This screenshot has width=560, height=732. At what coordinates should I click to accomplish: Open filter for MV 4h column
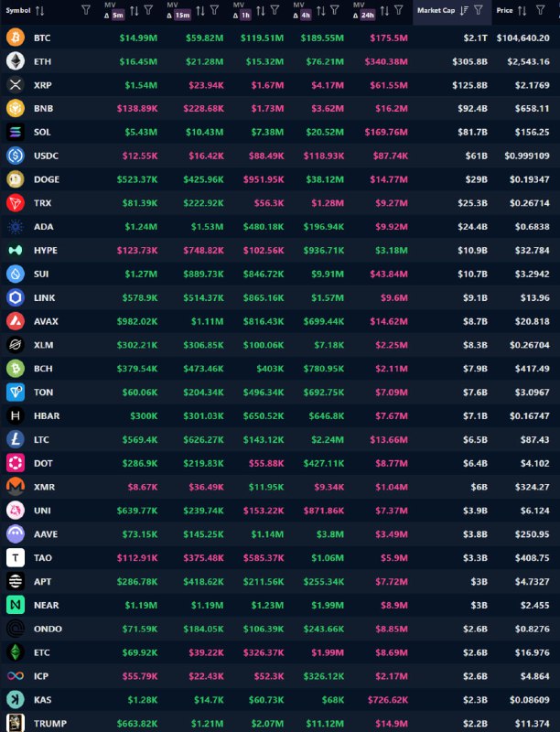(x=335, y=10)
